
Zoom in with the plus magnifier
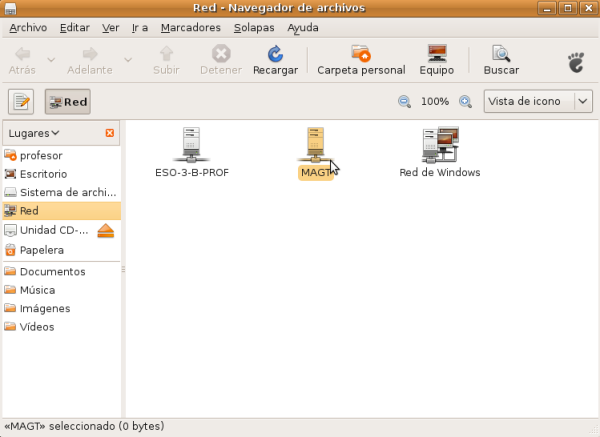point(465,102)
